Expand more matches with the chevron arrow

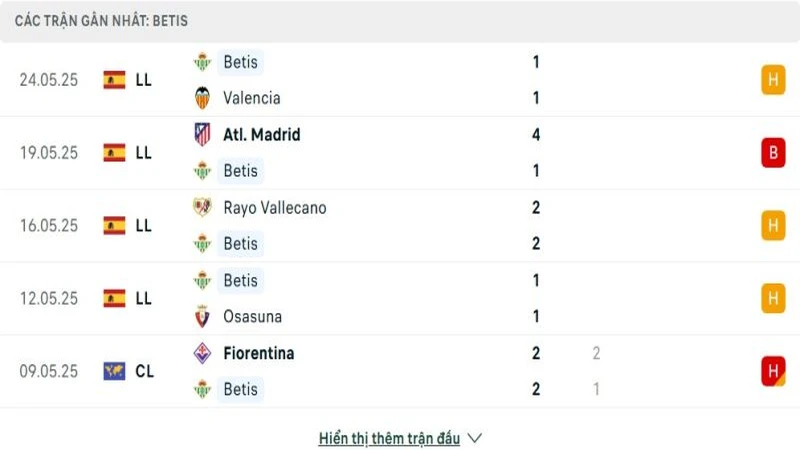pos(475,438)
